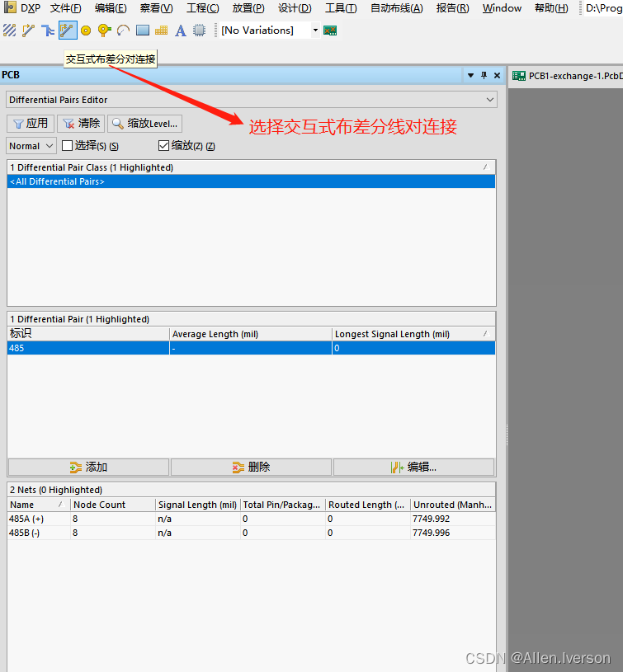Select the 485A (+) net row

click(x=251, y=519)
